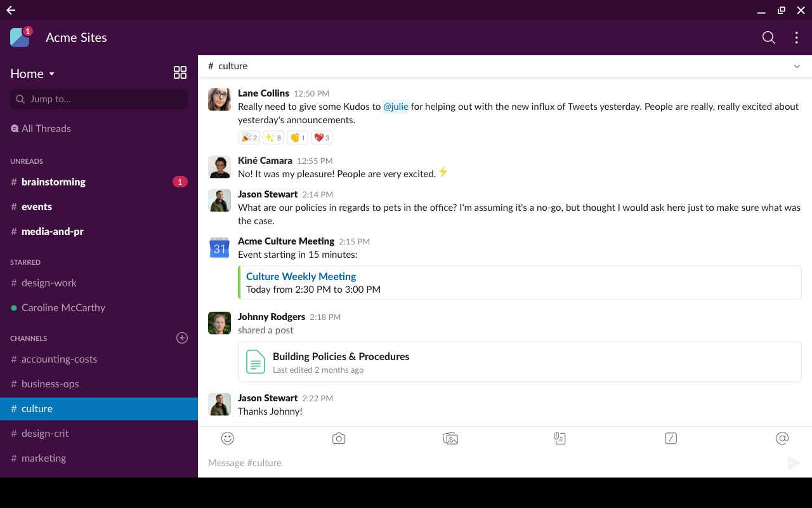The image size is (812, 508).
Task: Add your sparkles reaction to Lane's post
Action: click(273, 137)
